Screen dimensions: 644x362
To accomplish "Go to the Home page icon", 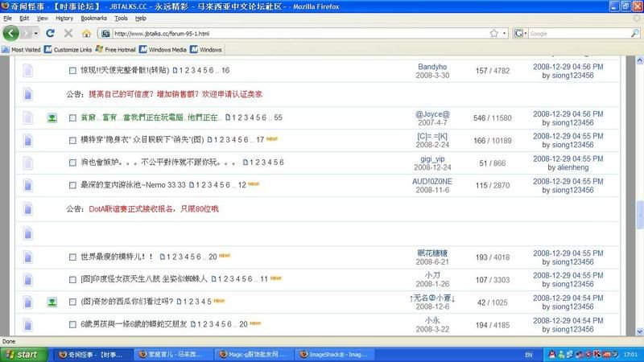I will pos(86,33).
